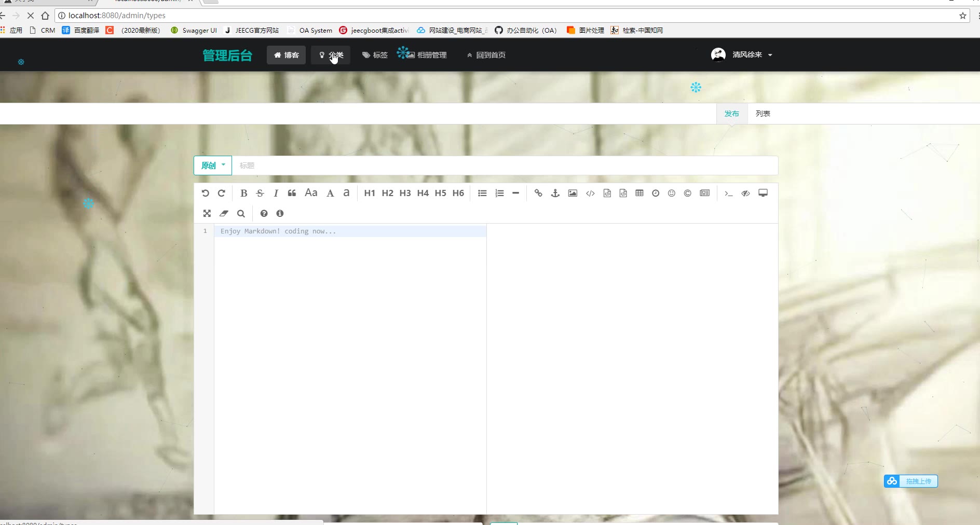The width and height of the screenshot is (980, 525).
Task: Convert selection to lowercase with a icon
Action: pos(346,193)
